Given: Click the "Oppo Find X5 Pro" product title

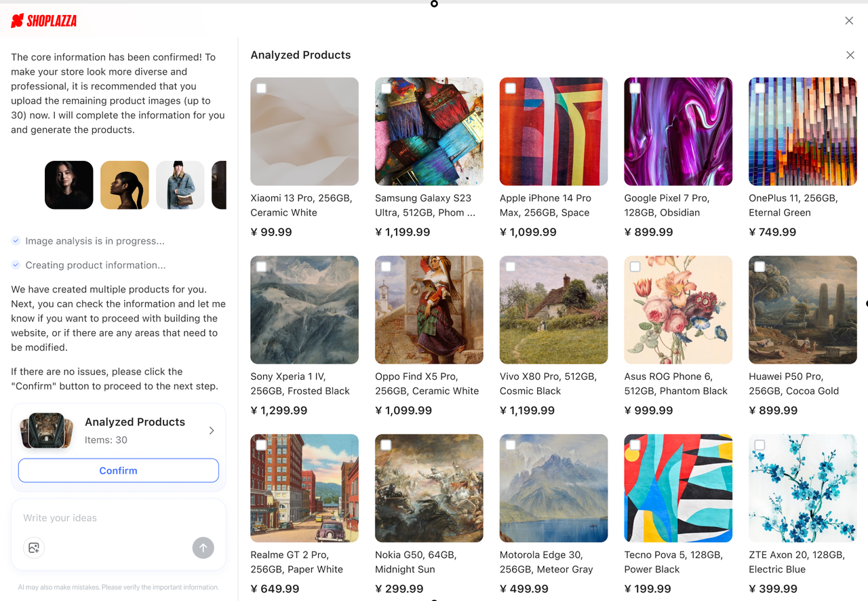Looking at the screenshot, I should click(427, 384).
